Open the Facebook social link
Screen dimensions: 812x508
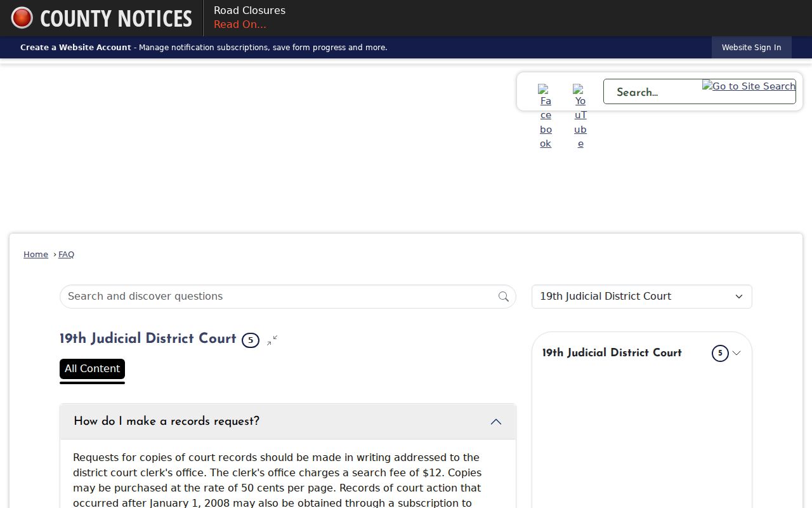pos(546,117)
